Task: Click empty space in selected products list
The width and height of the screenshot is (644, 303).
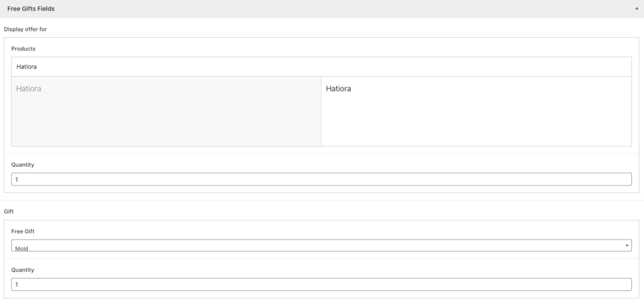Action: [476, 123]
